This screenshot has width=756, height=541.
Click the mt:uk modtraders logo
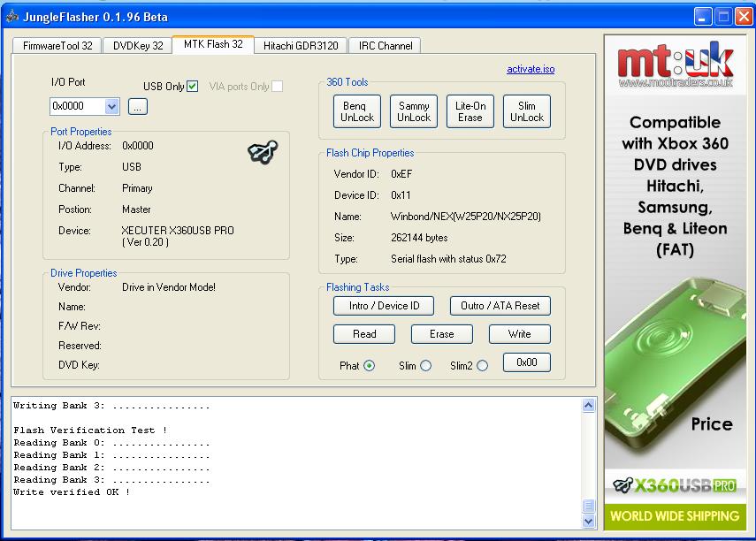[675, 65]
